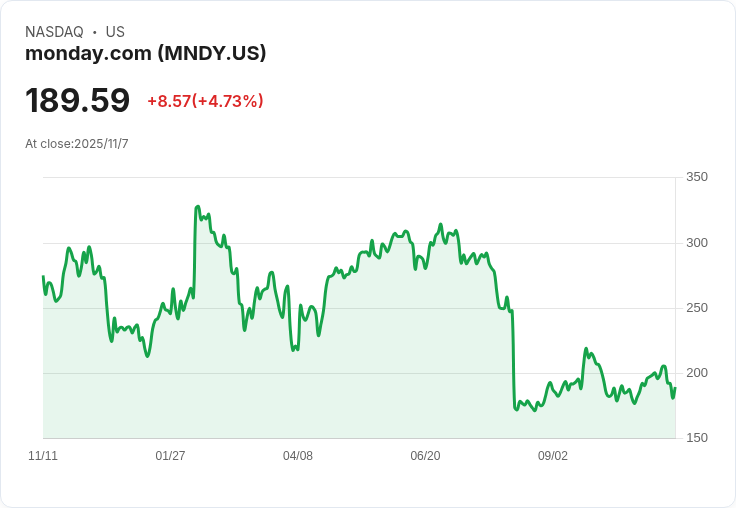Click the 11/11 date on x-axis
The height and width of the screenshot is (508, 736).
coord(43,455)
